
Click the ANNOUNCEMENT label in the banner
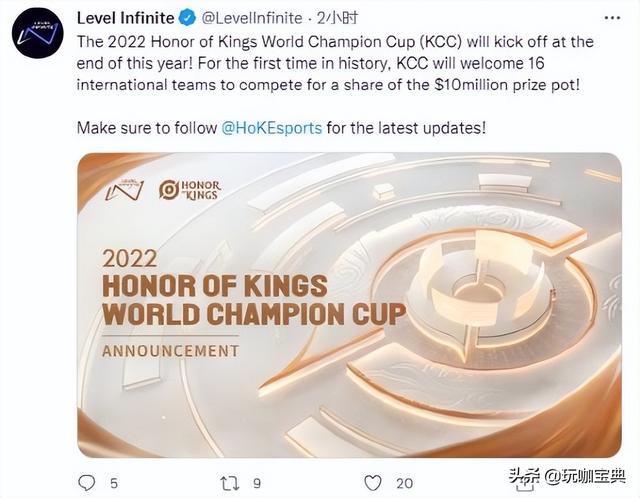tap(170, 351)
